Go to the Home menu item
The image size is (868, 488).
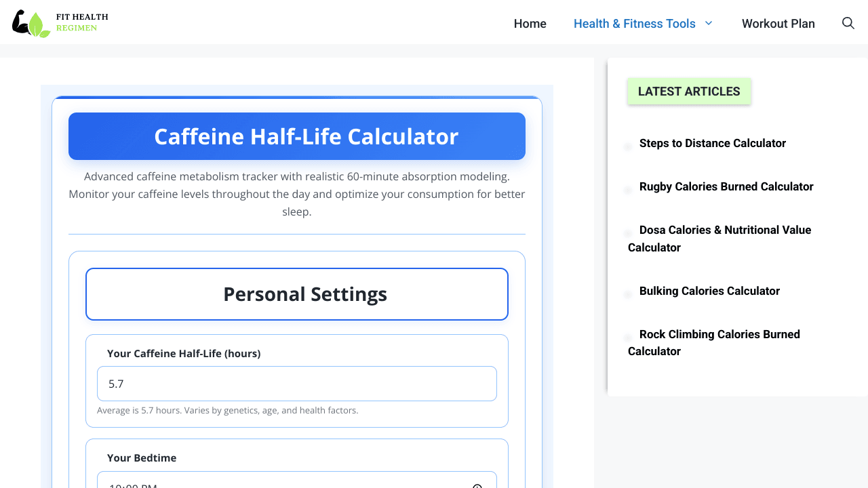(530, 24)
